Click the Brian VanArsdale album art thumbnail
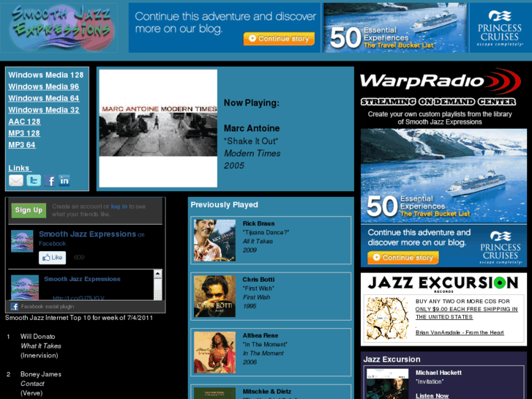Viewport: 532px width, 399px height. (387, 318)
